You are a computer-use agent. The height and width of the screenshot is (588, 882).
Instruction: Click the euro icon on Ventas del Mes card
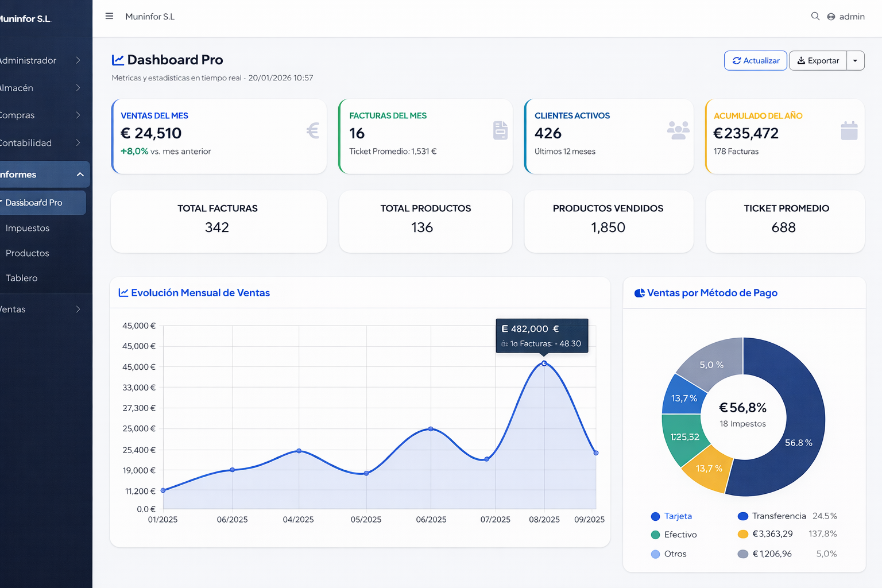(x=312, y=131)
